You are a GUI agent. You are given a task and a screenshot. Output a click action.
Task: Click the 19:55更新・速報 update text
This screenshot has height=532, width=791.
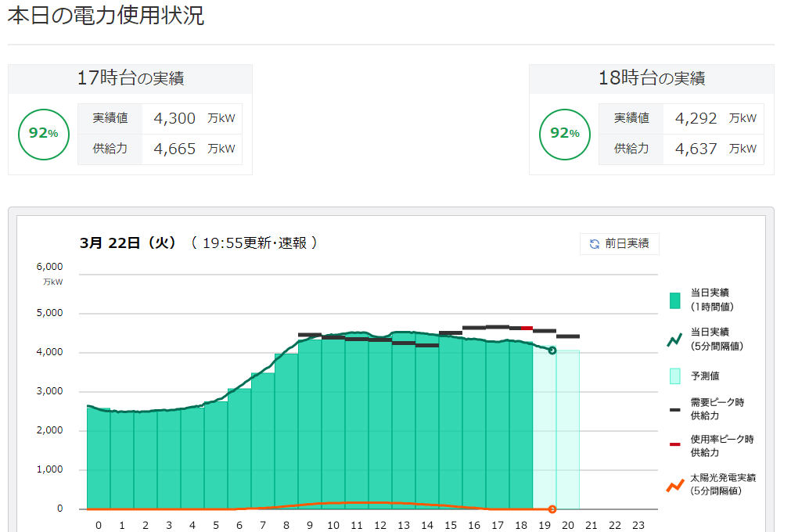tap(254, 243)
